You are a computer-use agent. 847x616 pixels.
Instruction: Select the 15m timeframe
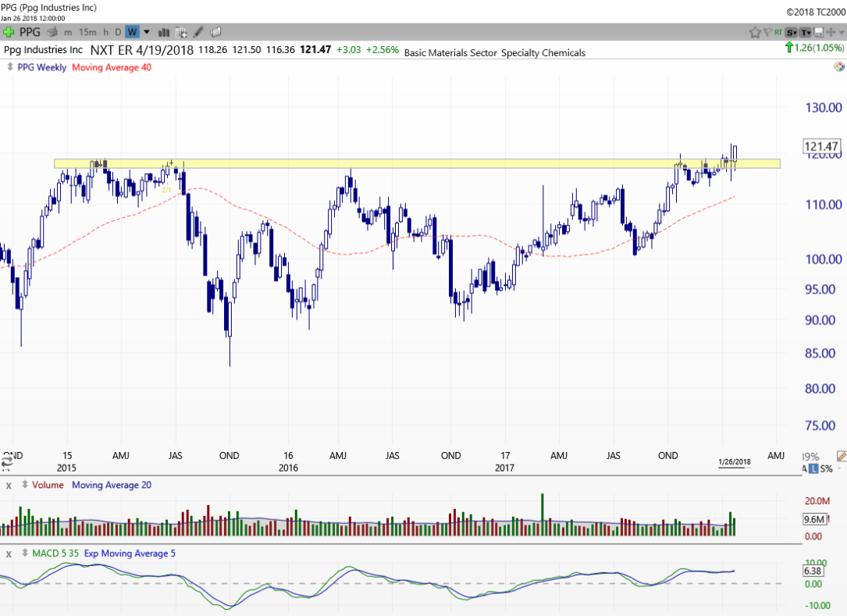(87, 32)
